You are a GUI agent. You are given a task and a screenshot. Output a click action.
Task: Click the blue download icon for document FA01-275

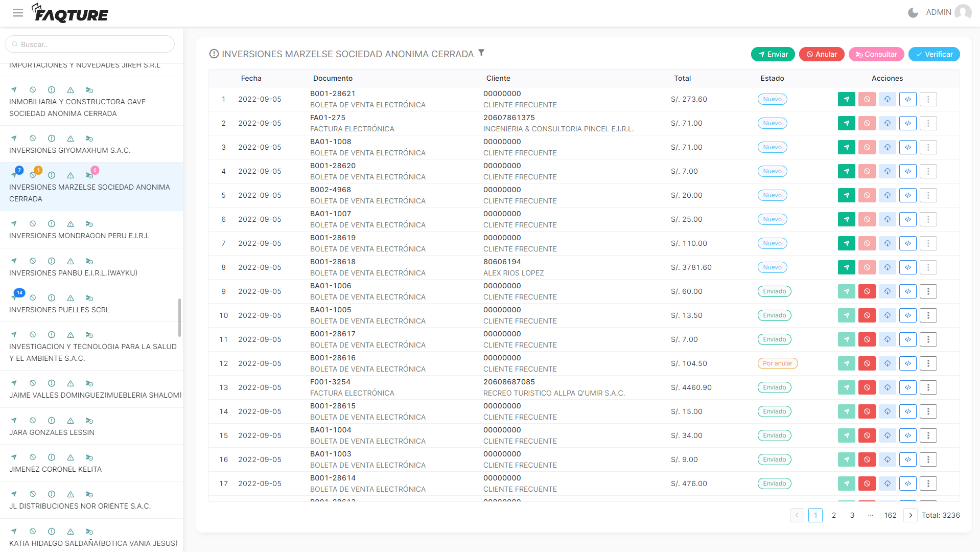(887, 123)
